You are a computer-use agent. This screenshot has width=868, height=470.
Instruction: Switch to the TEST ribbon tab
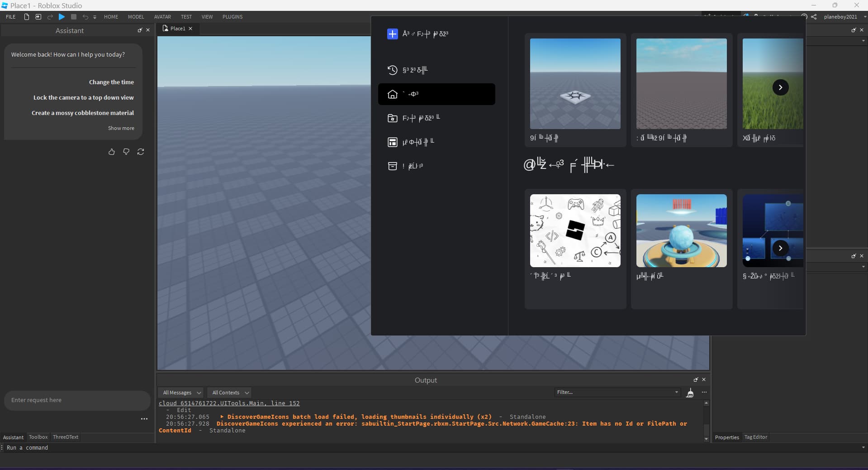click(186, 17)
